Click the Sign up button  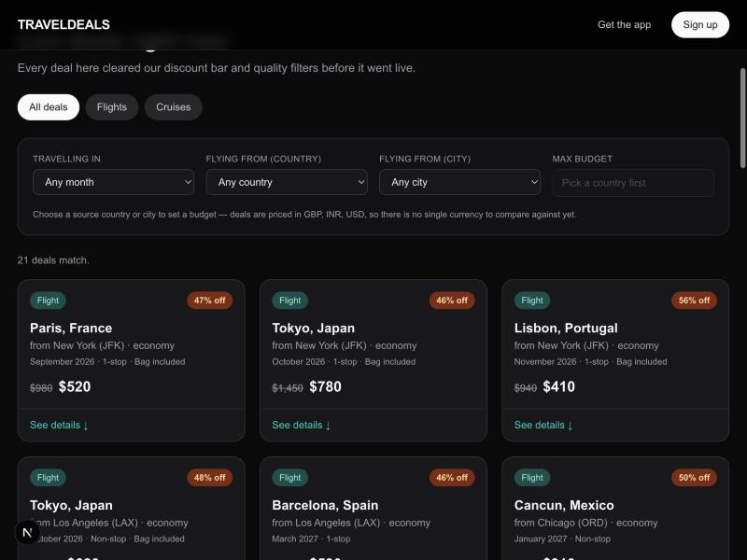699,25
